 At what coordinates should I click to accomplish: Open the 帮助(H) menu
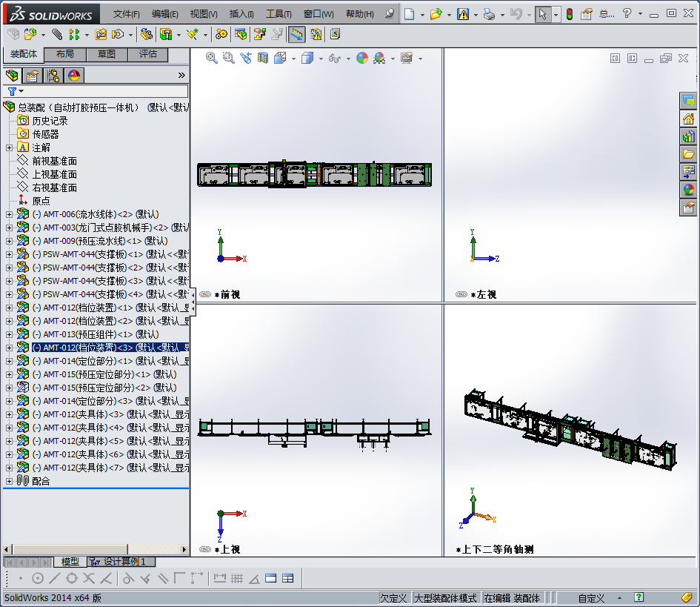click(x=359, y=14)
